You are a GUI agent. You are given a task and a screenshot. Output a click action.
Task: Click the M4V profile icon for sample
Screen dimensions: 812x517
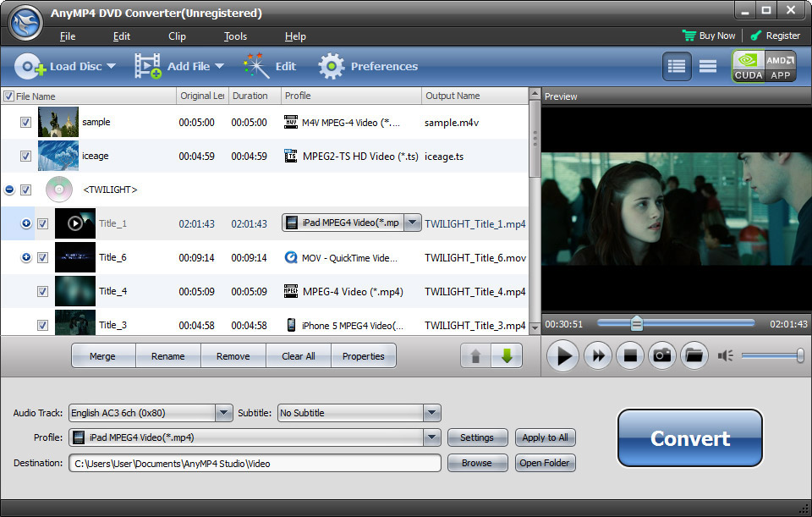coord(291,122)
